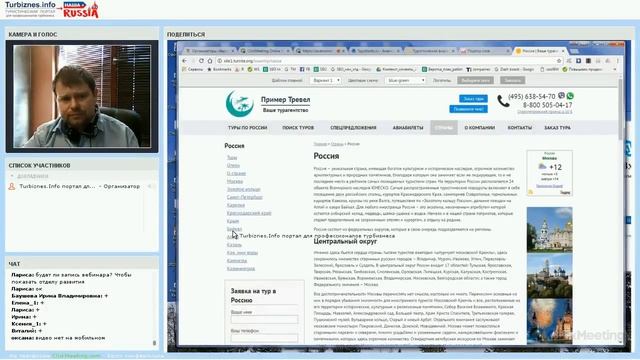Click the green WhatsApp icon
Viewport: 640px width, 360px height.
tap(570, 96)
